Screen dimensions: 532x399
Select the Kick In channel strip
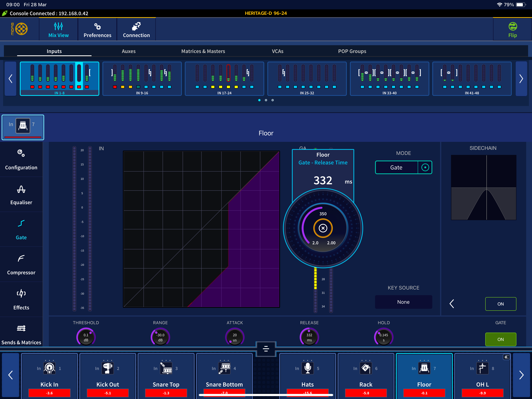[x=49, y=376]
